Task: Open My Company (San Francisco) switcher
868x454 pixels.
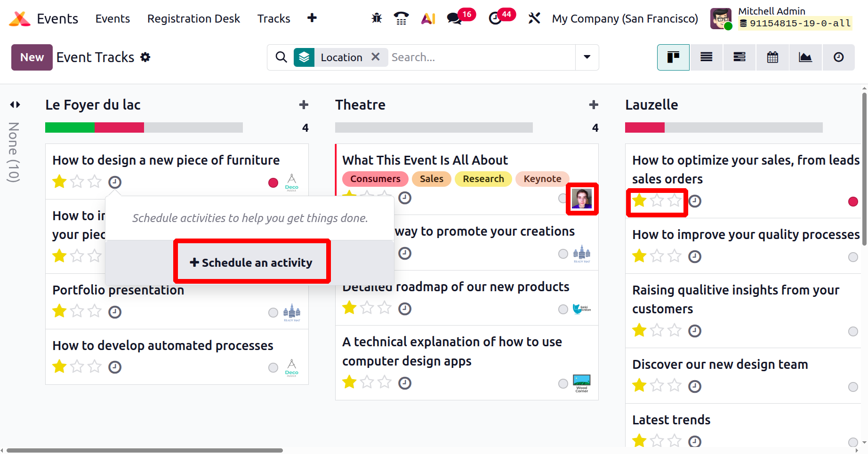Action: 625,19
